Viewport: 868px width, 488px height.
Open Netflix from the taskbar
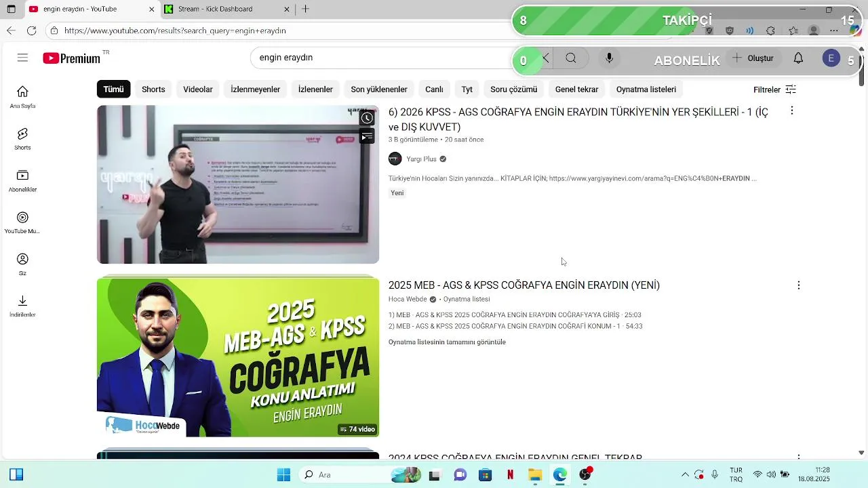point(511,475)
